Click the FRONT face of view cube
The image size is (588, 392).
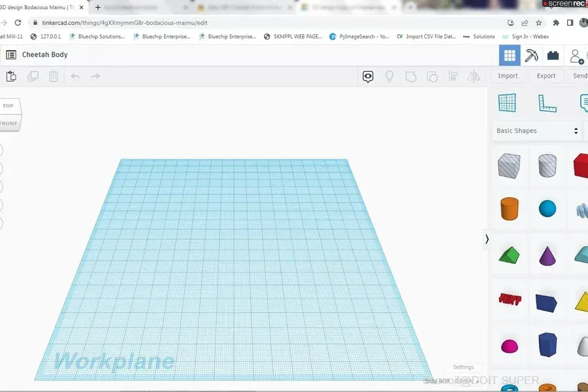coord(8,123)
